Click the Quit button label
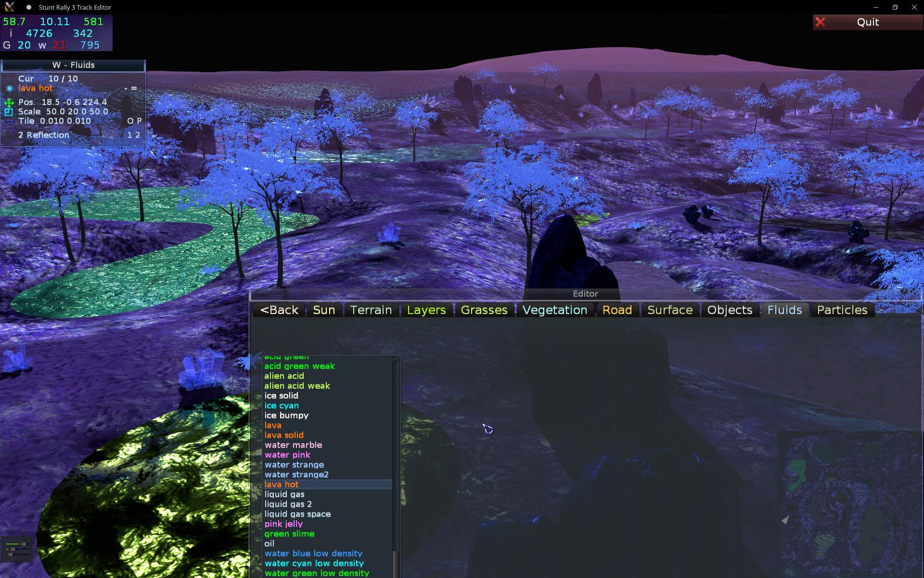This screenshot has height=578, width=924. (868, 22)
